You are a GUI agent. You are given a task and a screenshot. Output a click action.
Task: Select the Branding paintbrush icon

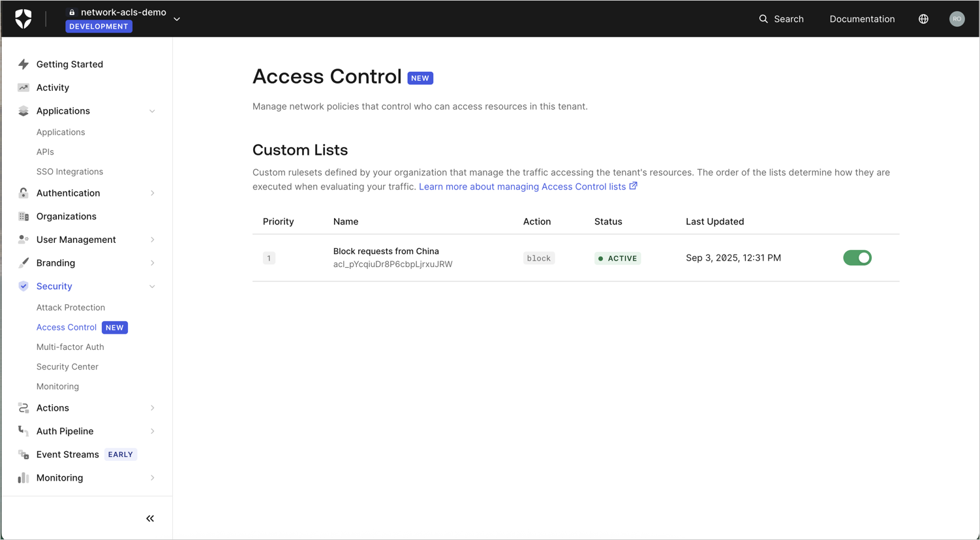[23, 262]
